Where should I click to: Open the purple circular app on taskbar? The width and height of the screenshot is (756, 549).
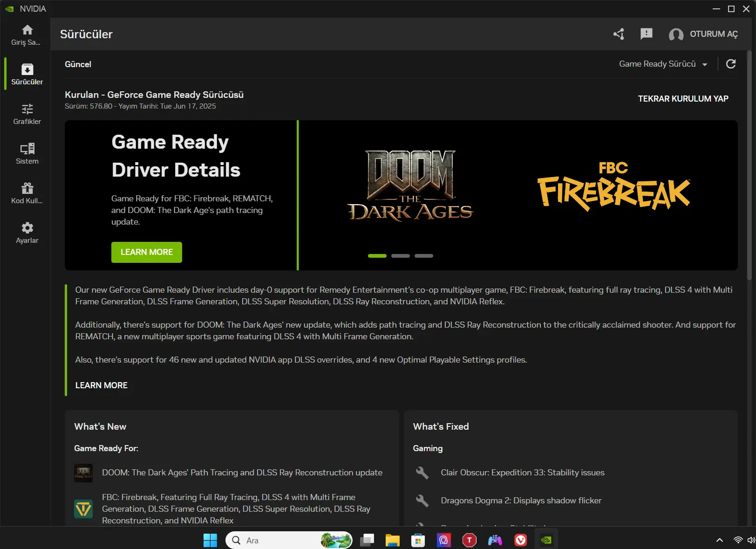[x=443, y=540]
